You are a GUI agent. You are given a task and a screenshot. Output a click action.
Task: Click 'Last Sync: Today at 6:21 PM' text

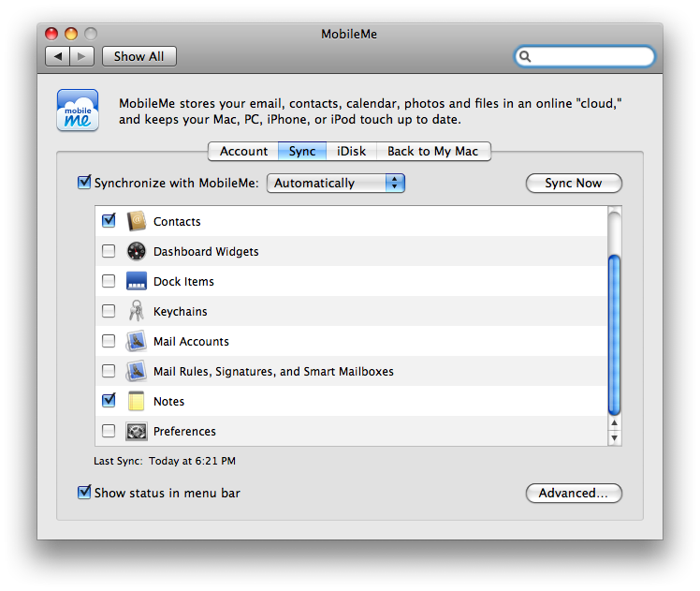click(165, 461)
